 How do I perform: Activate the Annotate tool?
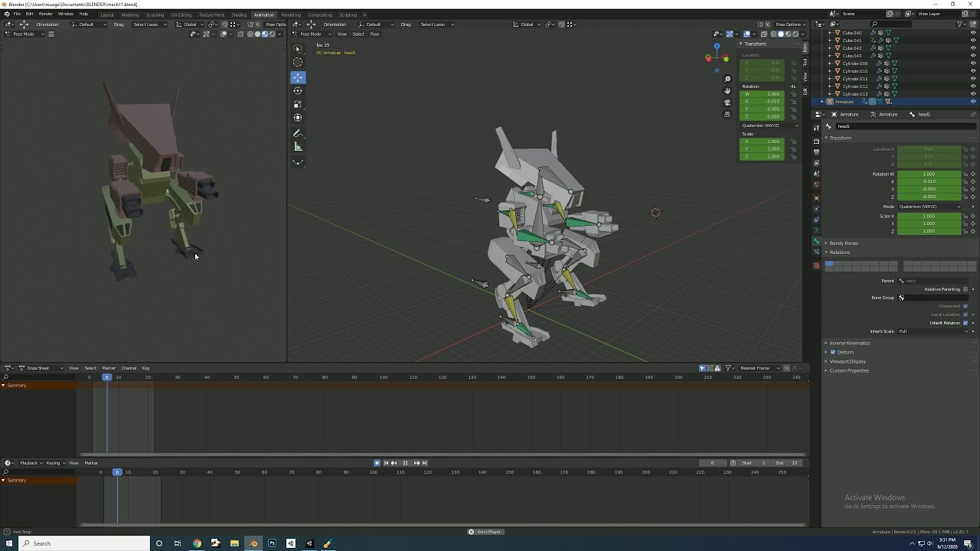298,132
